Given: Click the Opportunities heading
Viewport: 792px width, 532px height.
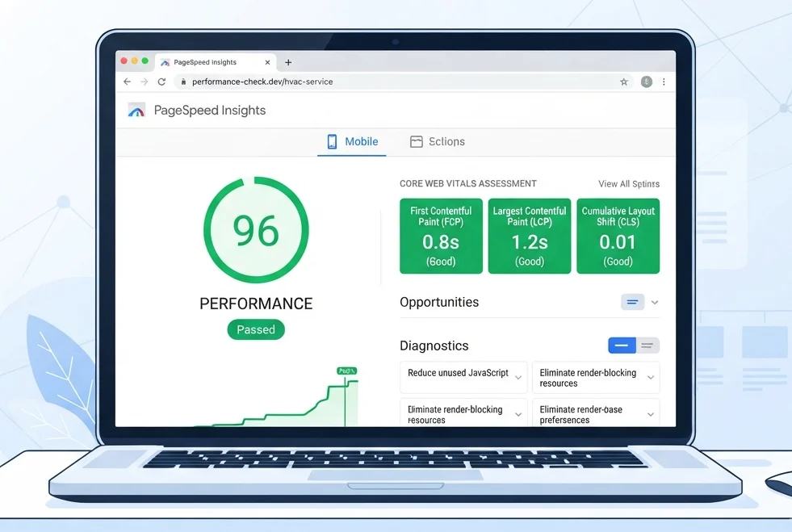Looking at the screenshot, I should point(439,302).
